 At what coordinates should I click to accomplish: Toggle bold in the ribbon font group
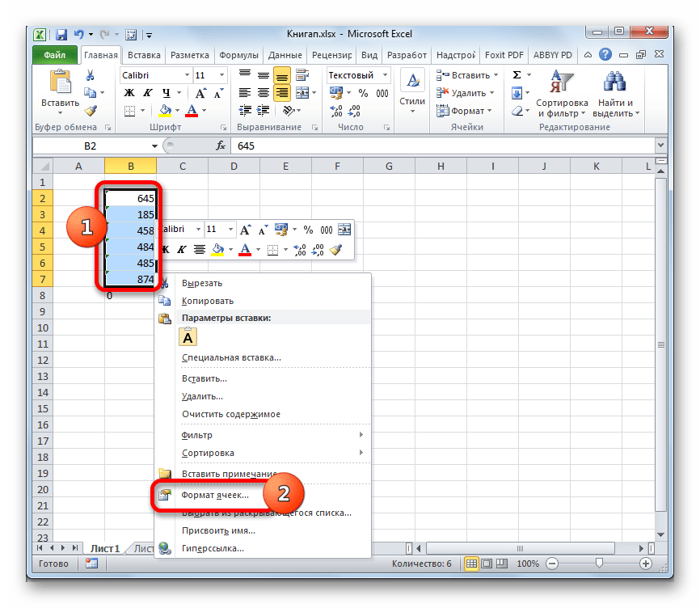pos(129,93)
